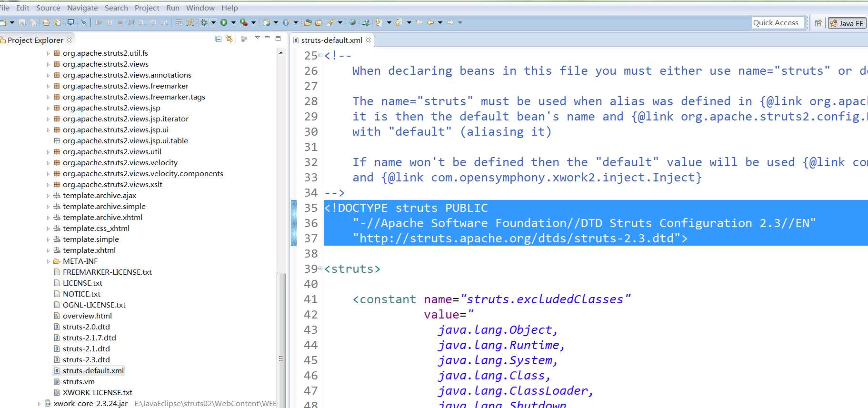Select struts-2.3.dtd in the tree
This screenshot has height=408, width=868.
pos(86,359)
